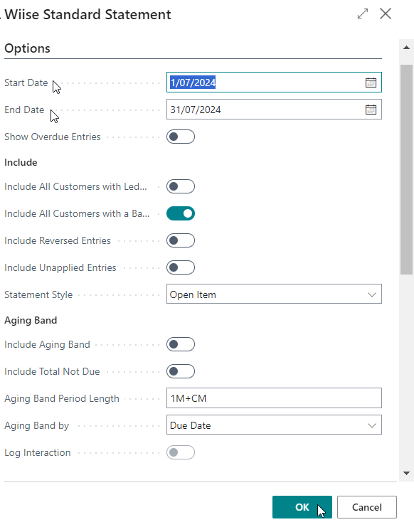414x532 pixels.
Task: Toggle Show Overdue Entries on
Action: pos(181,137)
